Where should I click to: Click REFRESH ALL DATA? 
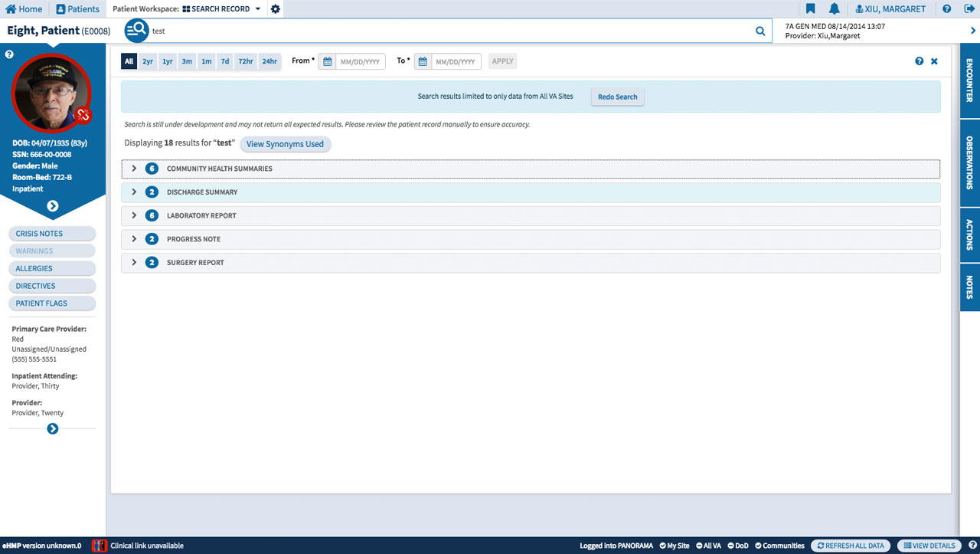click(x=851, y=546)
